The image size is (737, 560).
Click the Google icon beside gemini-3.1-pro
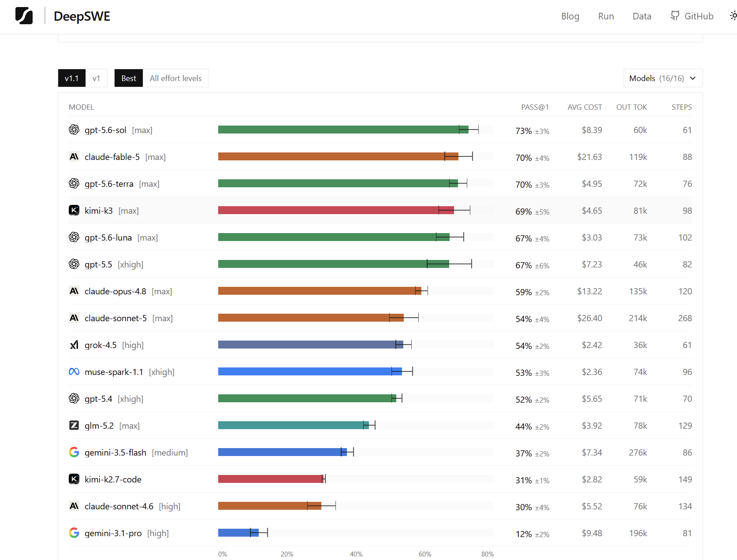coord(74,533)
